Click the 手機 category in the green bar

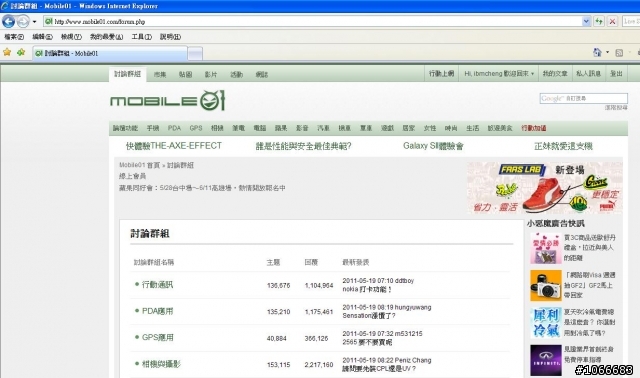click(x=153, y=128)
